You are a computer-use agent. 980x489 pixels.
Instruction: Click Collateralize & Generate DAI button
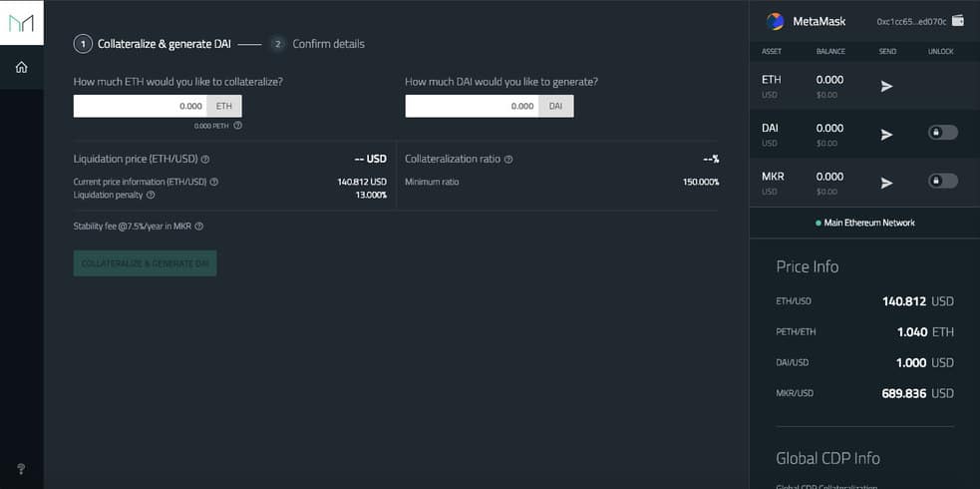[x=145, y=263]
